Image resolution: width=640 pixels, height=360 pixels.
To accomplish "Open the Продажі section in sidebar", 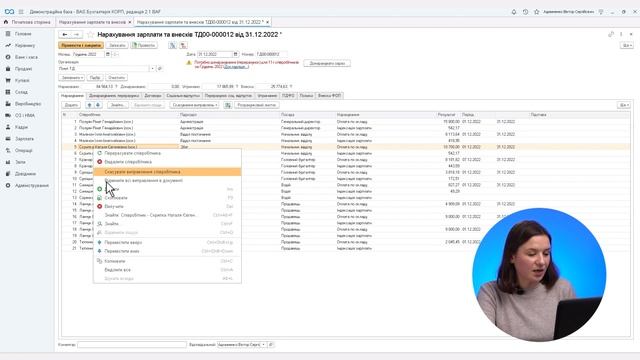I will pos(23,69).
